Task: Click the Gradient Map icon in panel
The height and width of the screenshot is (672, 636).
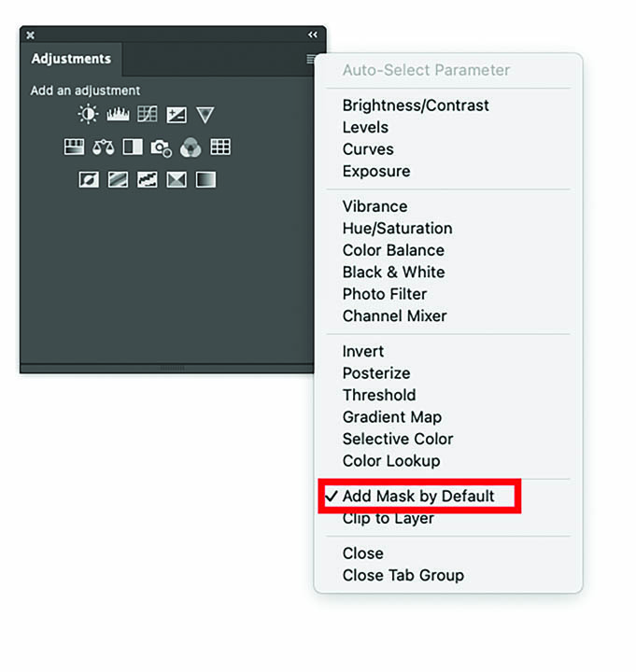Action: tap(205, 179)
